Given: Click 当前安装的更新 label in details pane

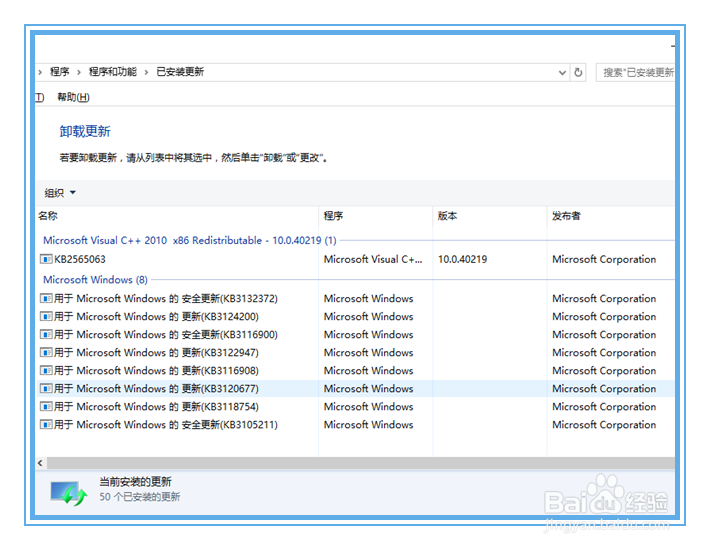Looking at the screenshot, I should point(135,482).
